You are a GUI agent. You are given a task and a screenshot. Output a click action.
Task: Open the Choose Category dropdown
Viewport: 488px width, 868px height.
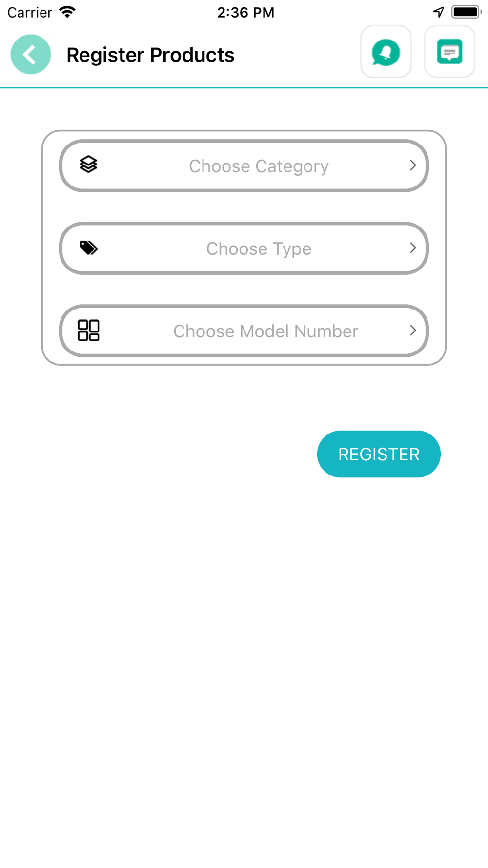[259, 166]
